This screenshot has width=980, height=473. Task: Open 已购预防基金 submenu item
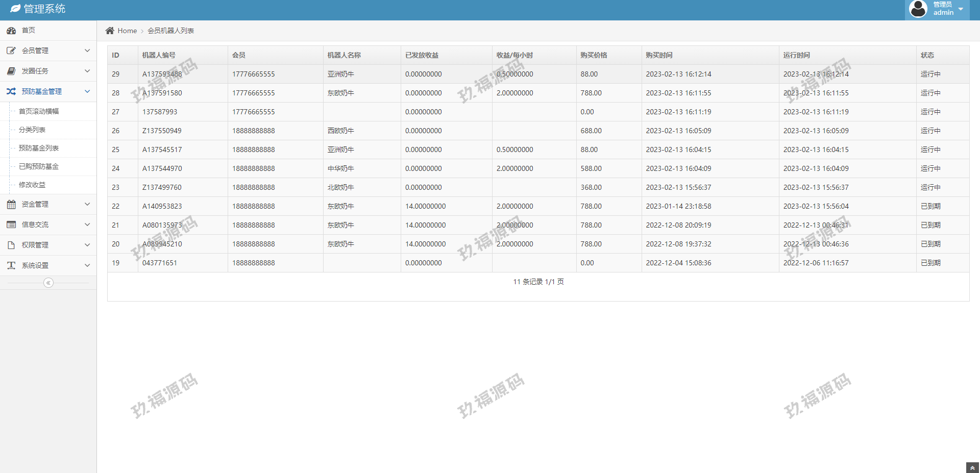pos(39,166)
